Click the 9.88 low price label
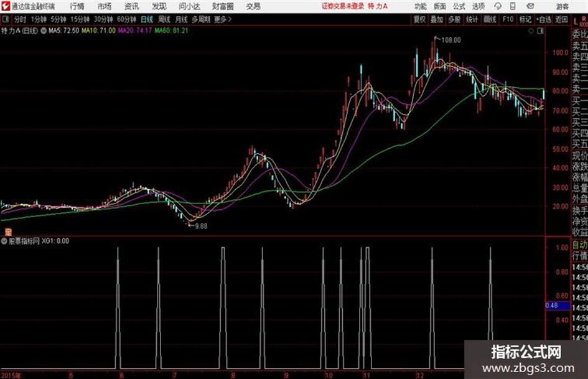Image resolution: width=588 pixels, height=379 pixels. [201, 227]
